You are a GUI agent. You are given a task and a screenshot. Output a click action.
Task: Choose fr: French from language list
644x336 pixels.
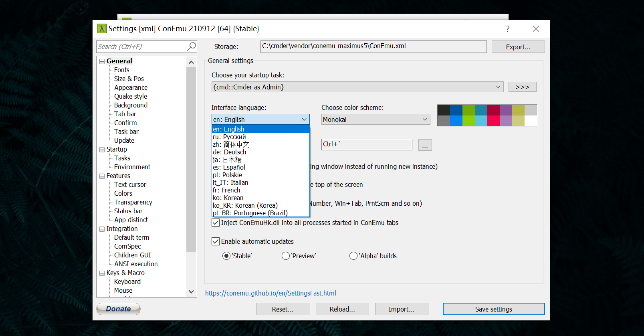[x=260, y=190]
